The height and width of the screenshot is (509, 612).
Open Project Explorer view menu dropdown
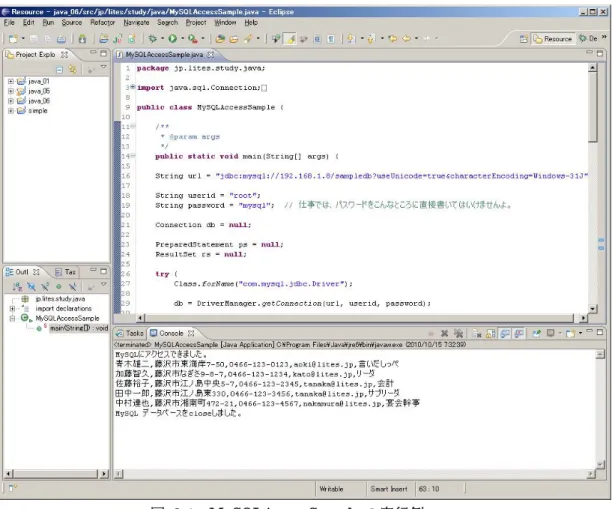click(103, 67)
